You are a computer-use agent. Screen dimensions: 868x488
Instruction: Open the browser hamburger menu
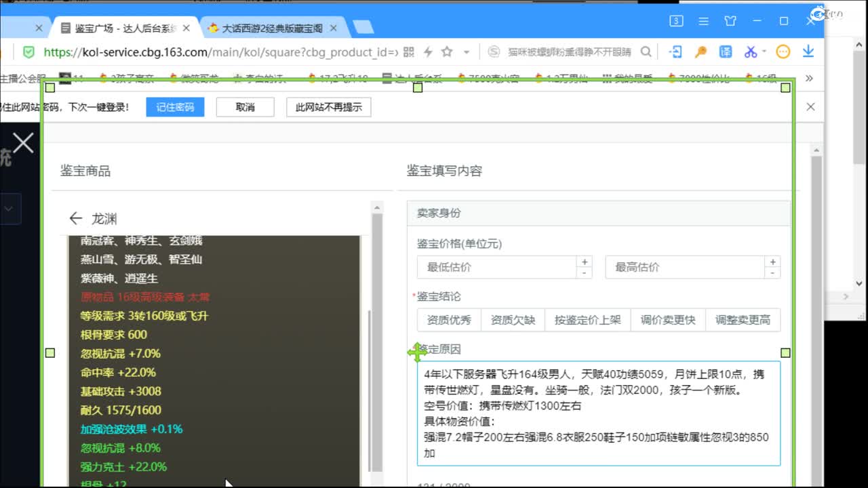(704, 21)
